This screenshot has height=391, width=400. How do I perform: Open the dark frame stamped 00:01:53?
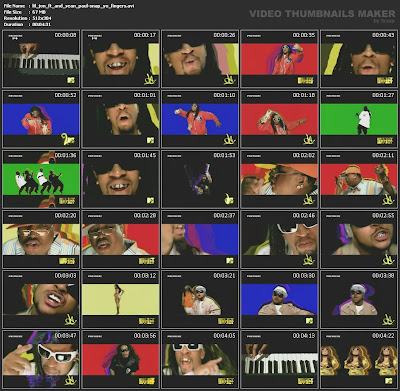pyautogui.click(x=200, y=179)
